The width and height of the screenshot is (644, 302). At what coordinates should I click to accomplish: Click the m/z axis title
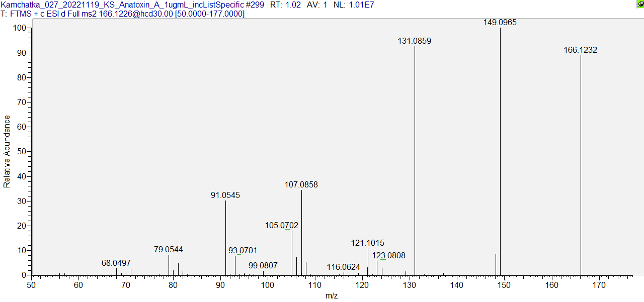tap(332, 296)
